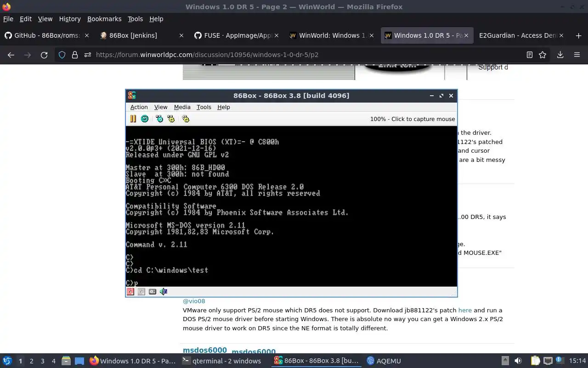Switch to workspace 3 on the taskbar
The image size is (588, 368).
click(x=42, y=361)
